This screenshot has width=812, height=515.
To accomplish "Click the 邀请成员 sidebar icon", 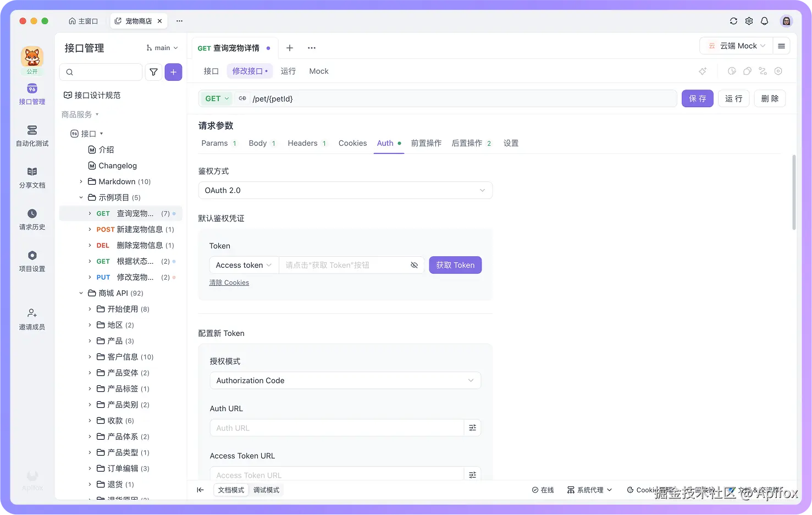I will point(31,318).
